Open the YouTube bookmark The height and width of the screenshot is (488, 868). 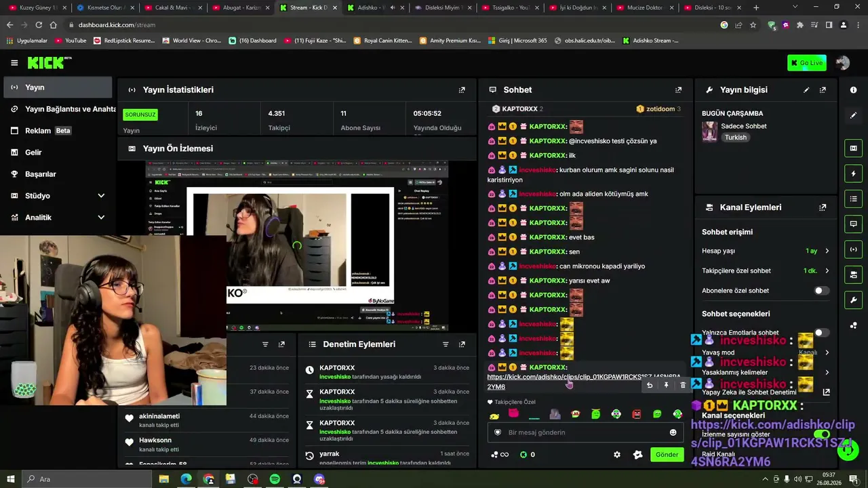click(71, 41)
